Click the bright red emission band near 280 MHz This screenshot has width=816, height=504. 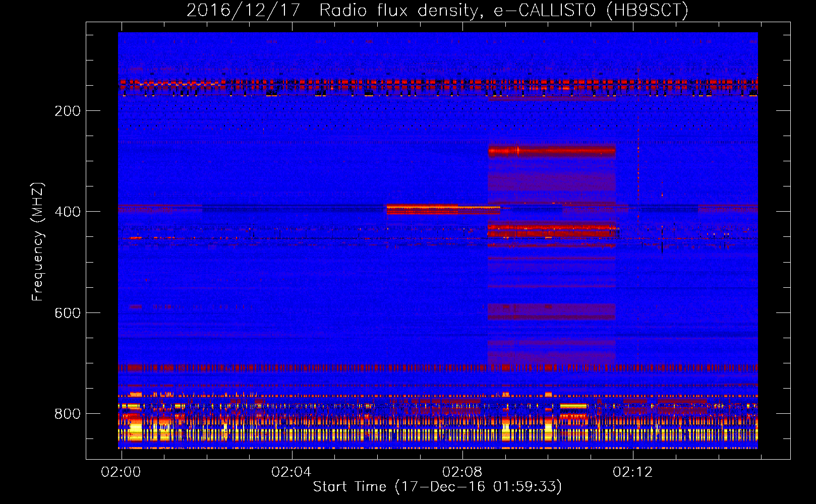point(552,150)
